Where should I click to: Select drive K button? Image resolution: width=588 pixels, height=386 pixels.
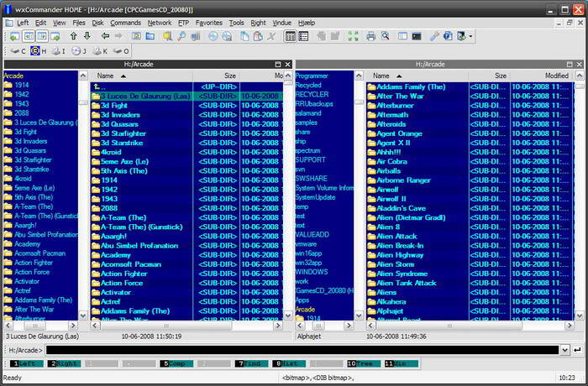pos(100,51)
